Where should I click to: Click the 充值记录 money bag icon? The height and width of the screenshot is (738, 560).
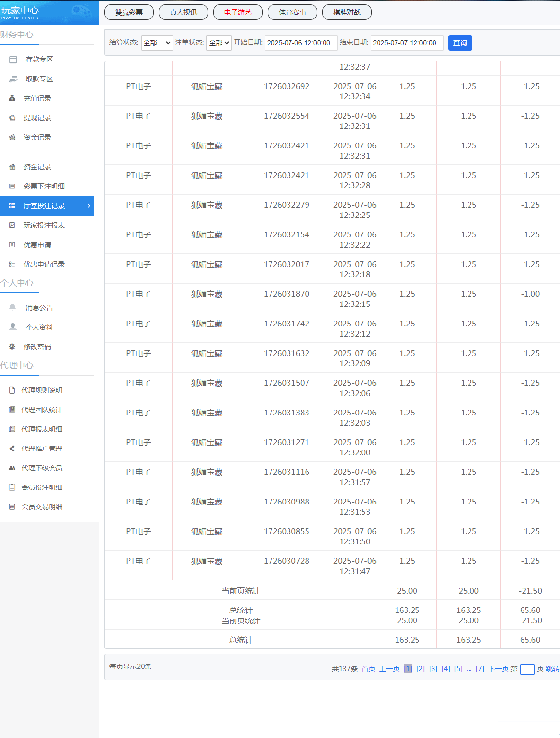click(12, 98)
